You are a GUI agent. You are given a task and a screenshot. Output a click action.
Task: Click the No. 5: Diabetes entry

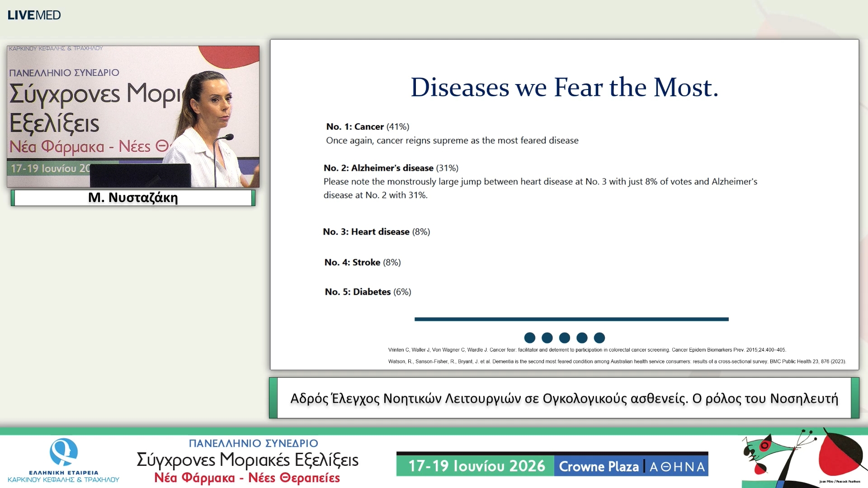pos(368,291)
